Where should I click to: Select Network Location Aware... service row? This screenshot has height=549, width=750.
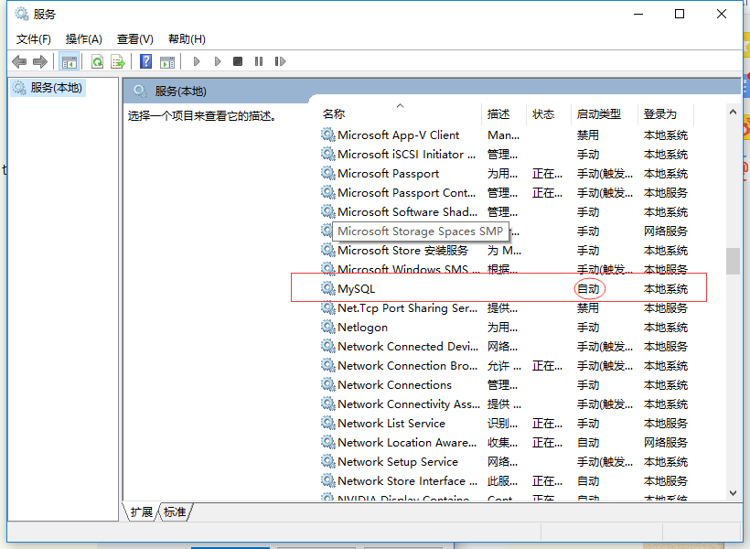click(x=507, y=443)
